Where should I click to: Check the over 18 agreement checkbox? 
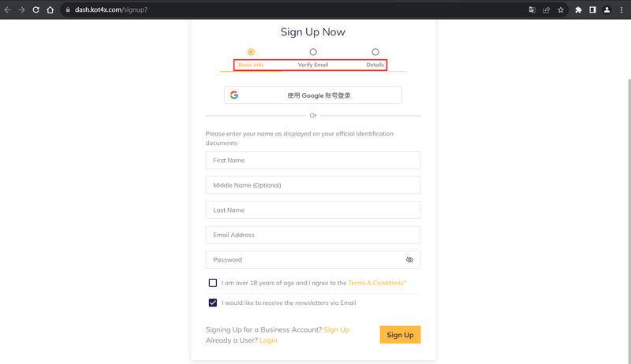[213, 283]
